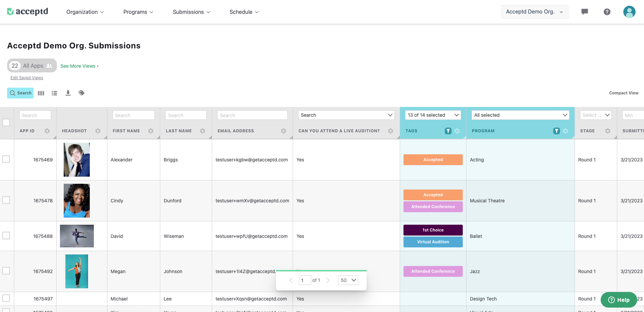Open the tags manager icon in the toolbar

pyautogui.click(x=81, y=93)
